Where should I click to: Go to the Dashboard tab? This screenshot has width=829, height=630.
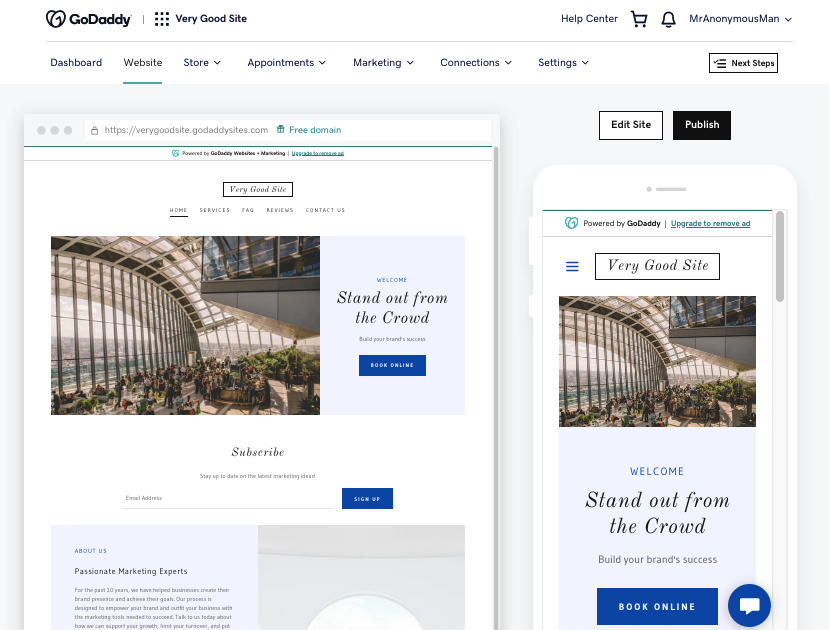76,62
